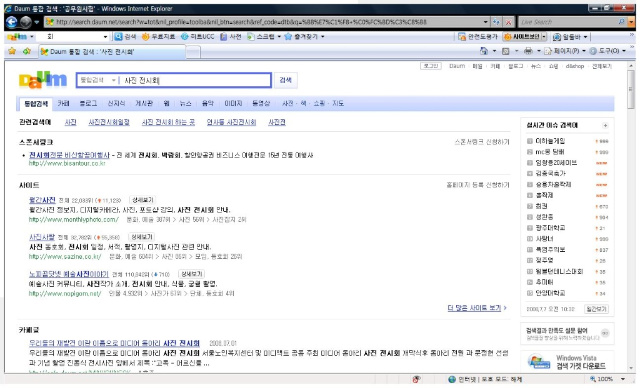Viewport: 640px width, 388px height.
Task: Click the Daum toolbar 검색 button
Action: pyautogui.click(x=125, y=37)
